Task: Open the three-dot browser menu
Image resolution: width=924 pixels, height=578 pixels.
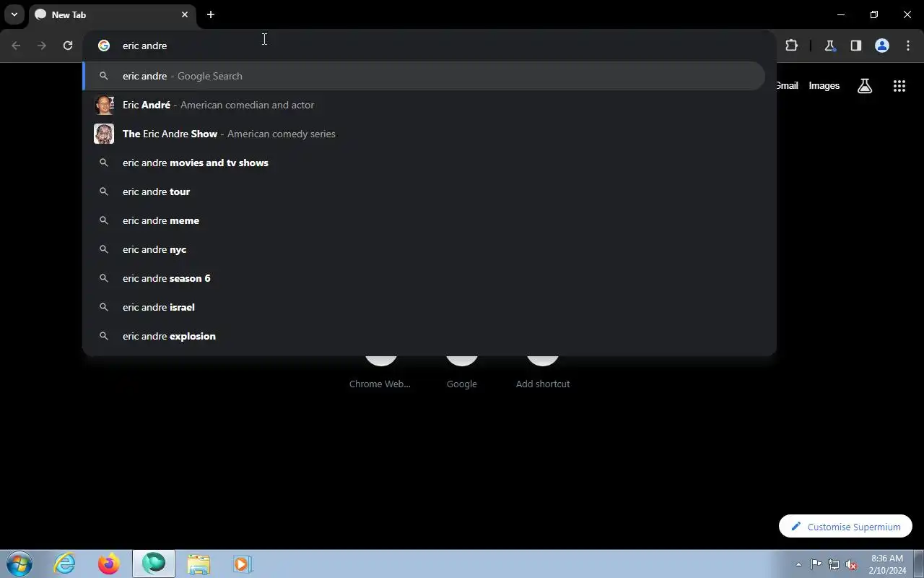Action: coord(908,46)
